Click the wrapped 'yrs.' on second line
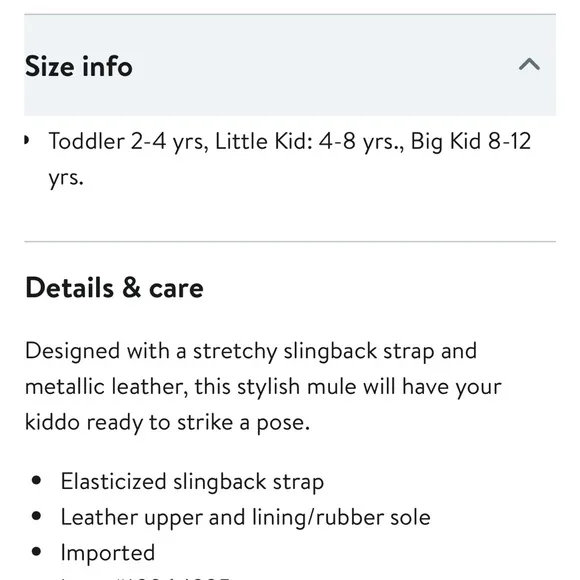The image size is (580, 580). point(66,178)
